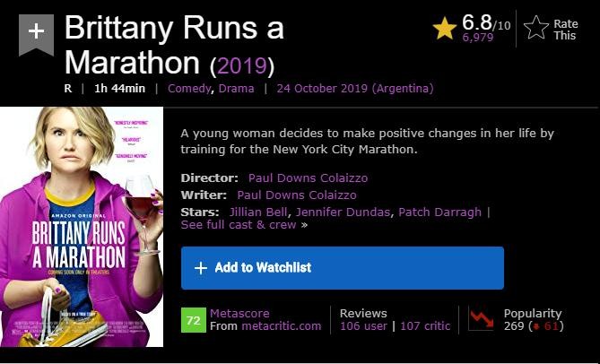This screenshot has width=600, height=364.
Task: Open director Paul Downs Colaizzo's page
Action: pyautogui.click(x=308, y=178)
